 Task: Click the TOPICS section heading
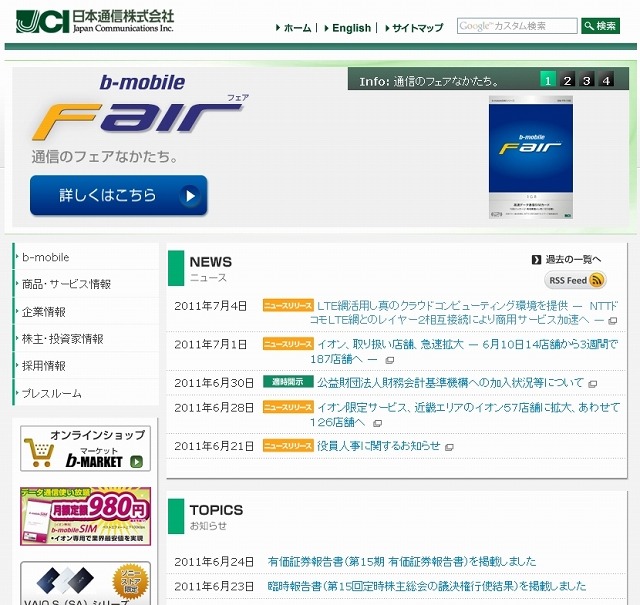pyautogui.click(x=216, y=510)
